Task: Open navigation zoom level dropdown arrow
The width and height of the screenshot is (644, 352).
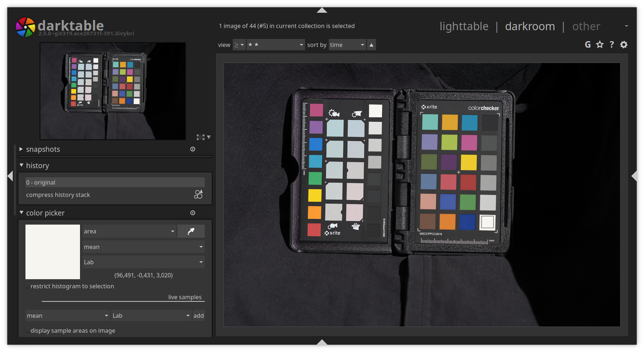Action: pos(209,137)
